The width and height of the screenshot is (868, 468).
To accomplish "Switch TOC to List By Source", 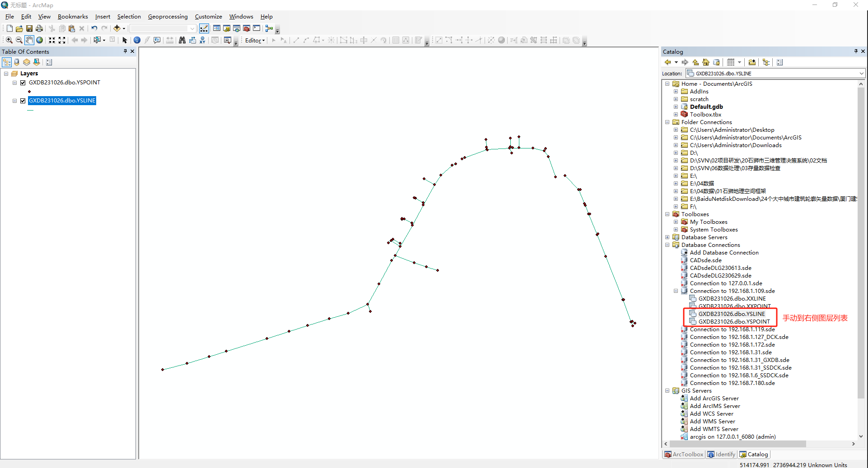I will pyautogui.click(x=17, y=62).
